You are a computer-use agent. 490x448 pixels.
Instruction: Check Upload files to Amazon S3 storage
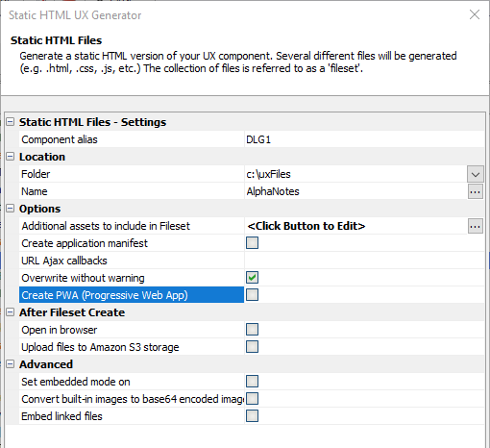pyautogui.click(x=252, y=347)
